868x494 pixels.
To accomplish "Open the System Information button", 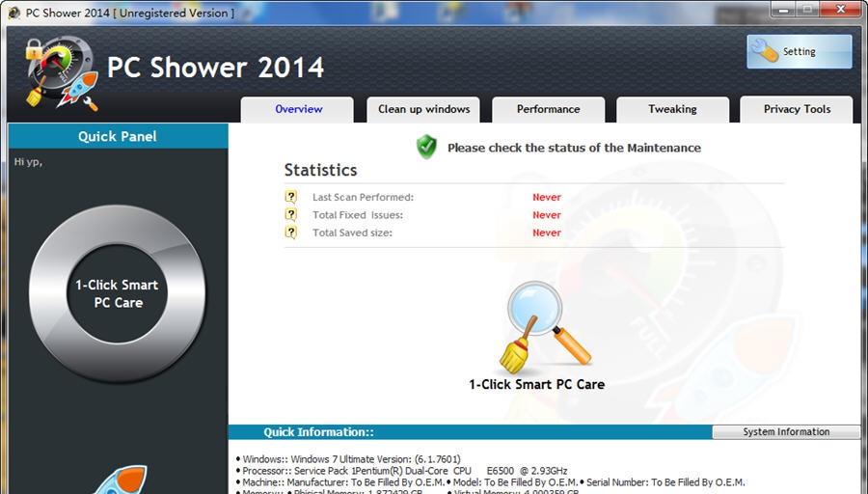I will click(786, 432).
